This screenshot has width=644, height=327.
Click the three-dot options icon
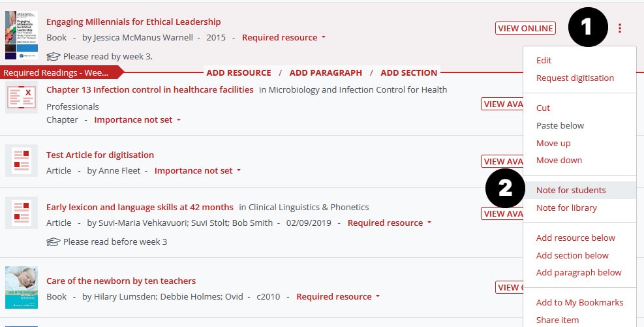(620, 28)
